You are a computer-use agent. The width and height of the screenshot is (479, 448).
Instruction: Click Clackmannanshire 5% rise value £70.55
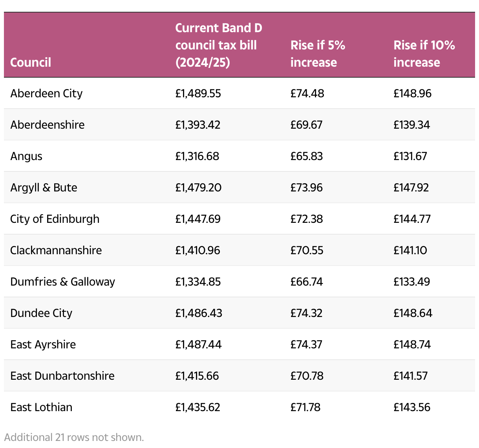(307, 250)
